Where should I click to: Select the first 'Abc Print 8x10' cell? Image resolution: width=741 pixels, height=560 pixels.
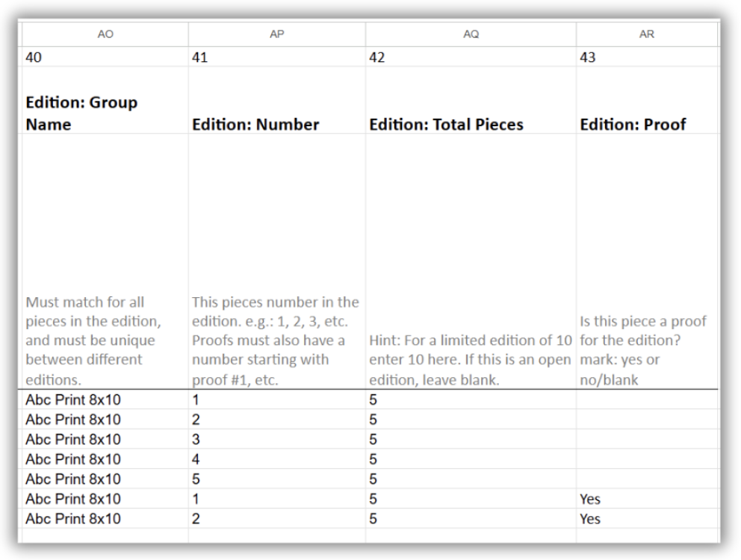pos(105,399)
